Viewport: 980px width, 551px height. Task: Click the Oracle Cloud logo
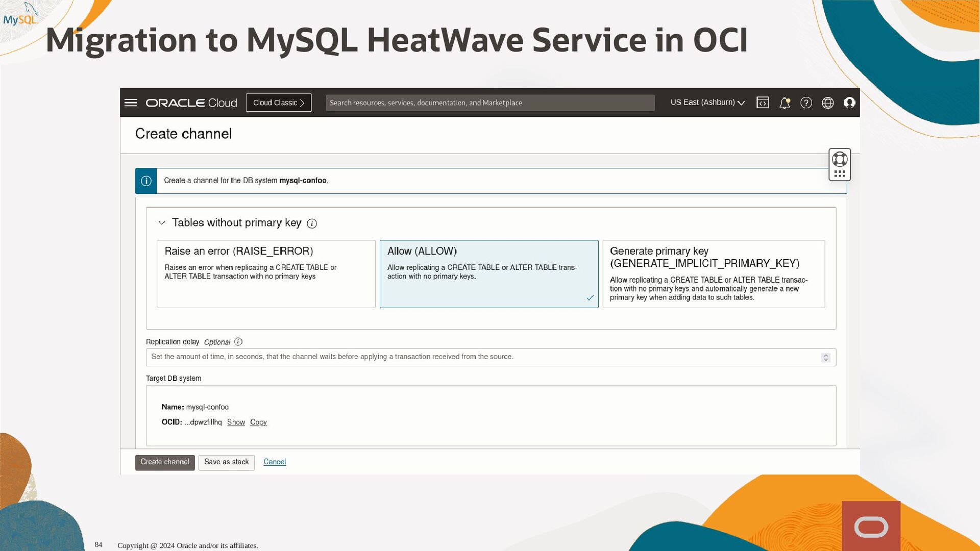pyautogui.click(x=191, y=103)
